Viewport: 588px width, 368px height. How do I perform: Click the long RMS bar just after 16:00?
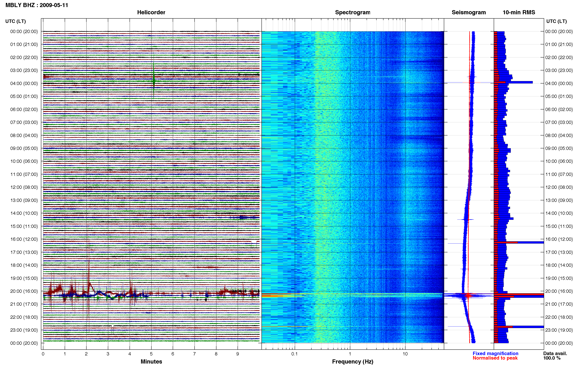point(519,242)
